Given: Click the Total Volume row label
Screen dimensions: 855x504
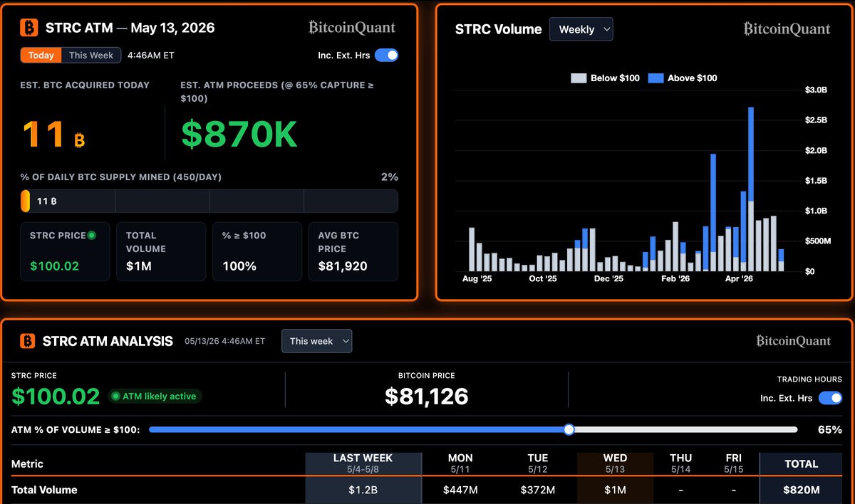Looking at the screenshot, I should 44,490.
